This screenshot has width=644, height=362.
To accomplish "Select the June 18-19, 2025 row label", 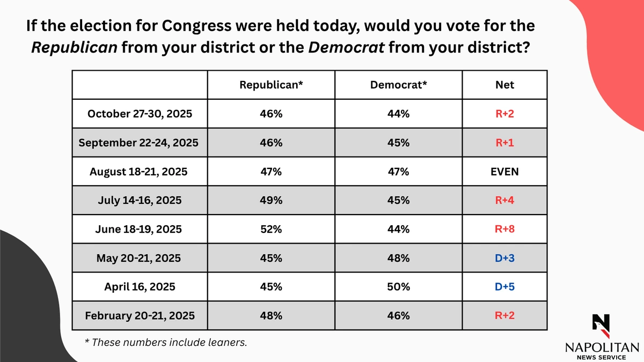I will 139,229.
